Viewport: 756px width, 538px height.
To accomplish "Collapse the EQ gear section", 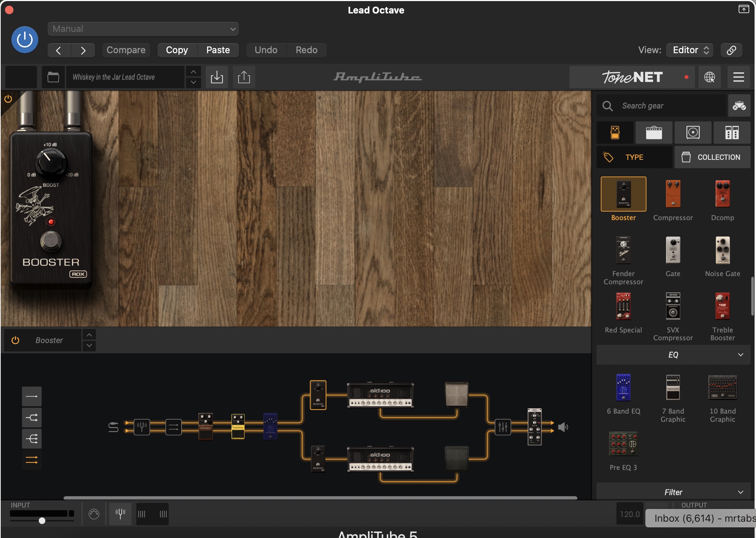I will pos(740,355).
